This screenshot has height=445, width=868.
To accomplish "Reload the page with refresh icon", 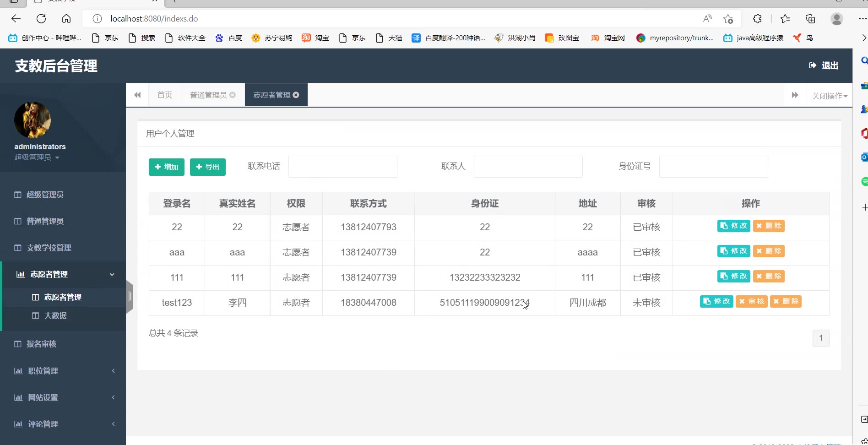I will click(x=41, y=19).
